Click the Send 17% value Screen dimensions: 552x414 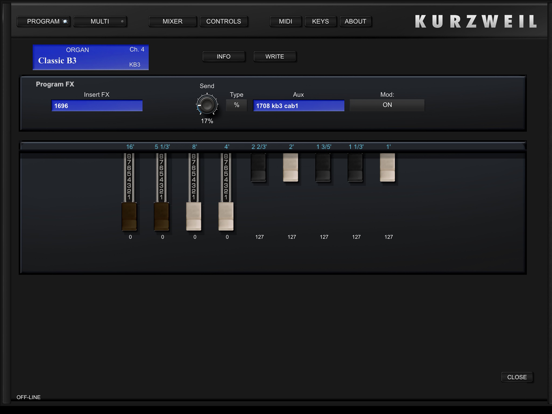[207, 121]
